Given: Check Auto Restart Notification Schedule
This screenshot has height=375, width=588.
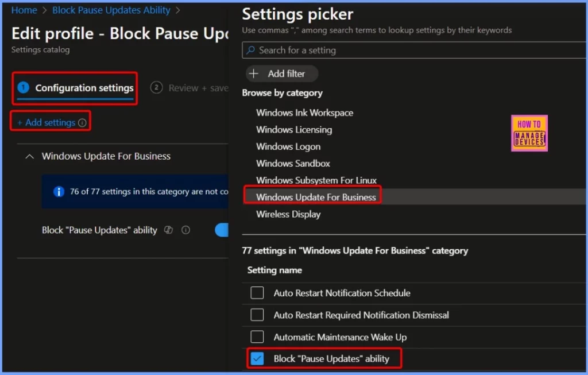Looking at the screenshot, I should coord(257,293).
